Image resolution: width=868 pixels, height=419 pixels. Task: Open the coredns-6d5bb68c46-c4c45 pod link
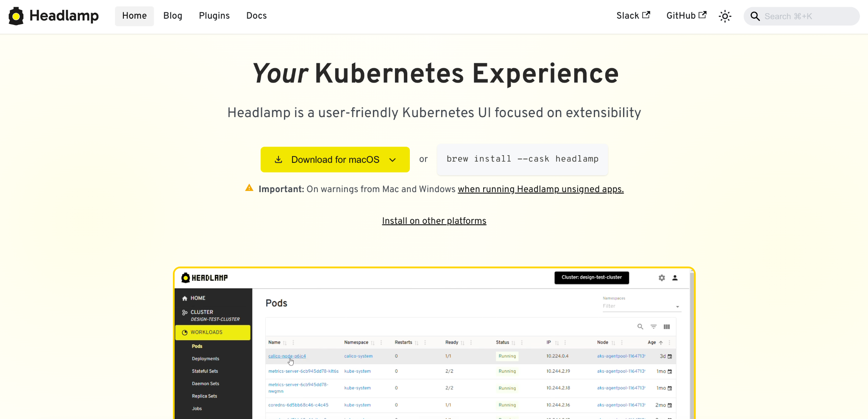(298, 405)
